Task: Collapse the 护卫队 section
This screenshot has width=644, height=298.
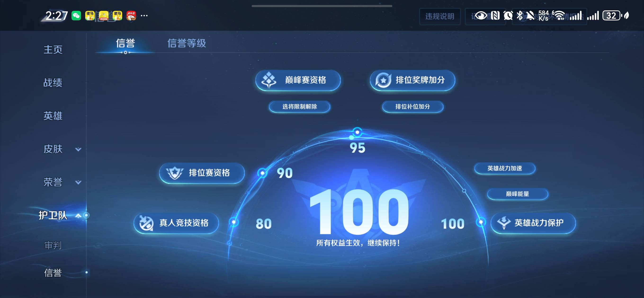Action: [78, 215]
